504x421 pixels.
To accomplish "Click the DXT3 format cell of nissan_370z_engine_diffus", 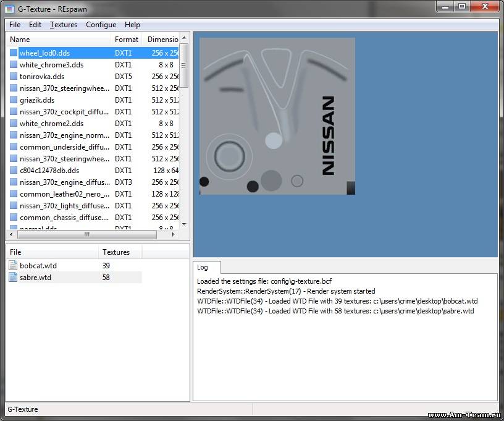I will pos(124,182).
